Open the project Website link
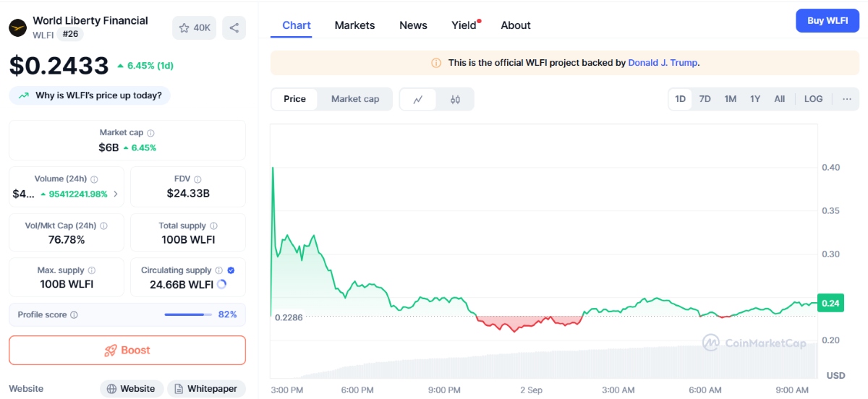 131,389
